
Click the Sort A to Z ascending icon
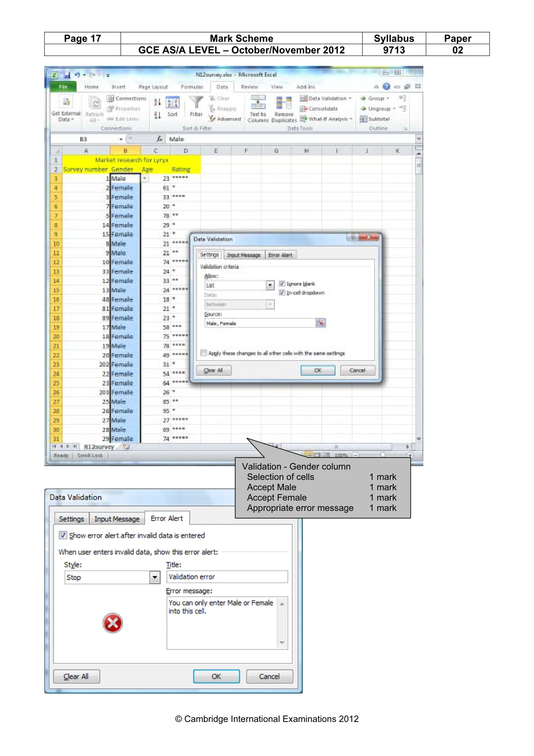click(157, 102)
